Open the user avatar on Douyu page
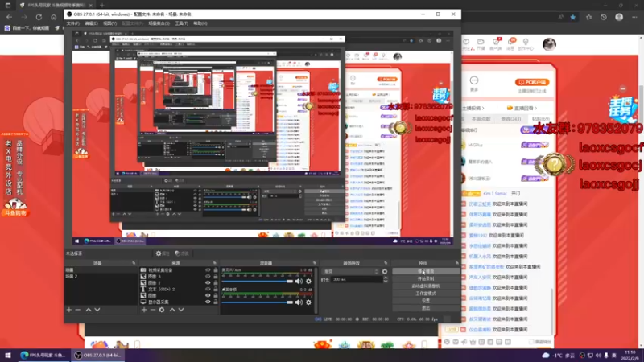This screenshot has width=644, height=362. (549, 44)
